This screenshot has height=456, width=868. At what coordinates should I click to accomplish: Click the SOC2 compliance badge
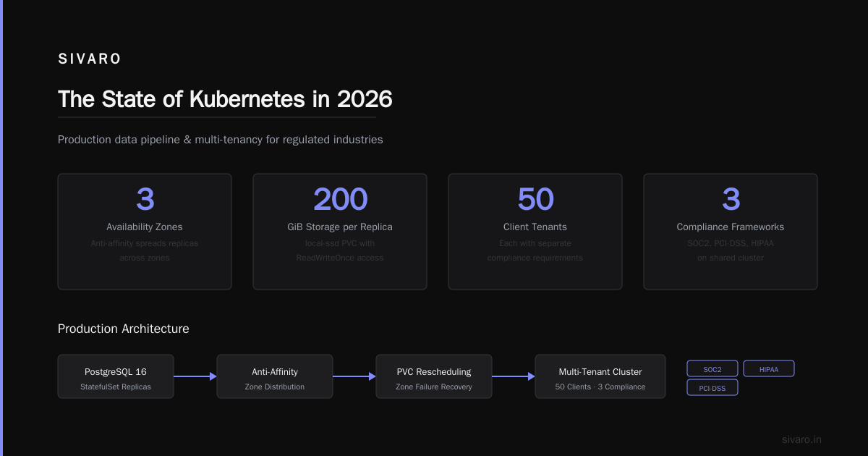712,369
